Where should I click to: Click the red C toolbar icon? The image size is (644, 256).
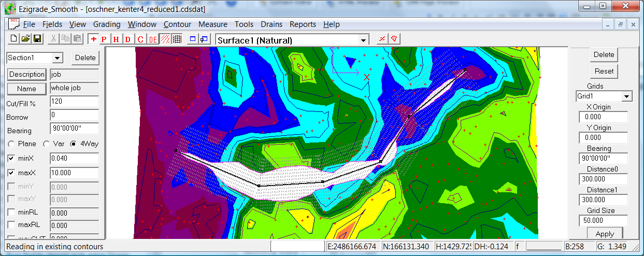140,39
